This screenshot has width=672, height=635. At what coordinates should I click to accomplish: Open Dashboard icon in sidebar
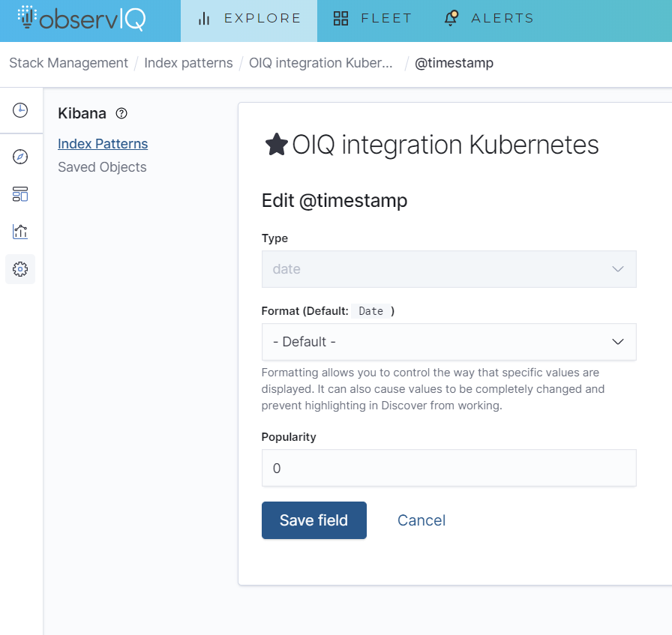point(20,194)
